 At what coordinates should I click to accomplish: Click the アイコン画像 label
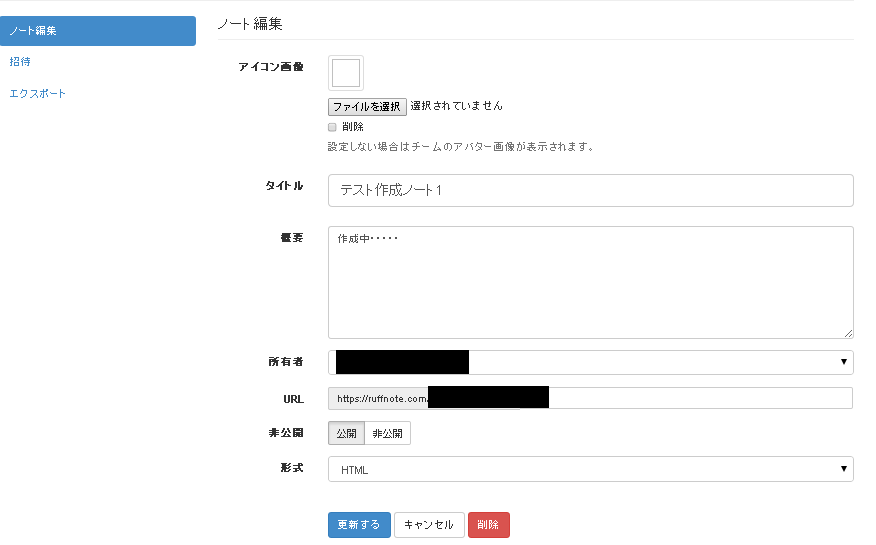(271, 66)
